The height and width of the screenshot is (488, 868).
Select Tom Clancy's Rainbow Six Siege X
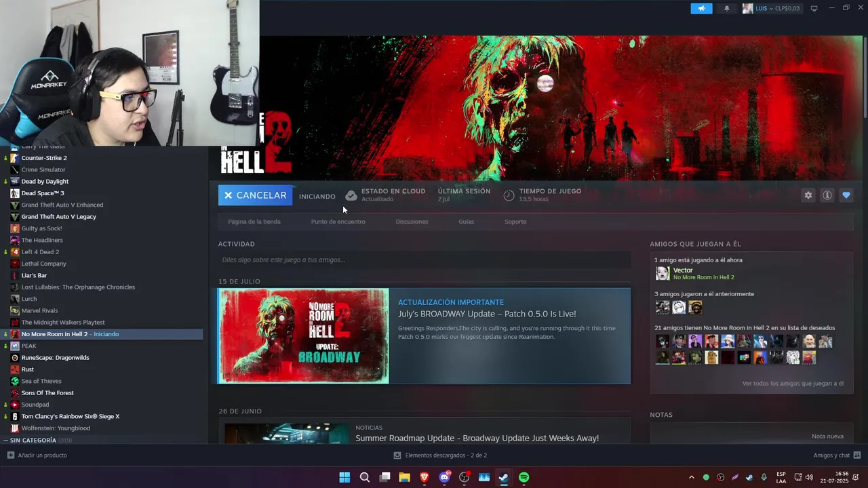[x=71, y=416]
